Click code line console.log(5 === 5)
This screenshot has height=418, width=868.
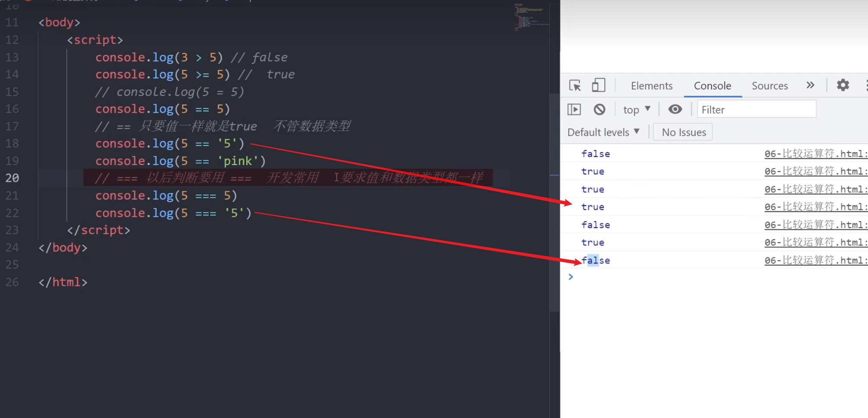tap(166, 195)
